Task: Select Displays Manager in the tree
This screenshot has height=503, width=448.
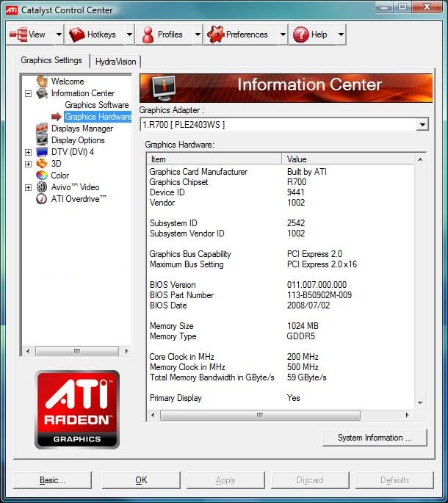Action: [x=82, y=129]
